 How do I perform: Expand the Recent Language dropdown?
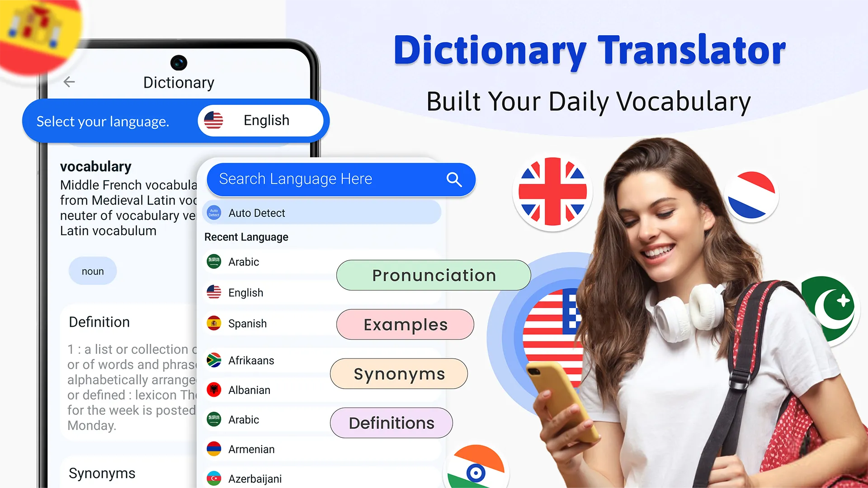click(245, 237)
